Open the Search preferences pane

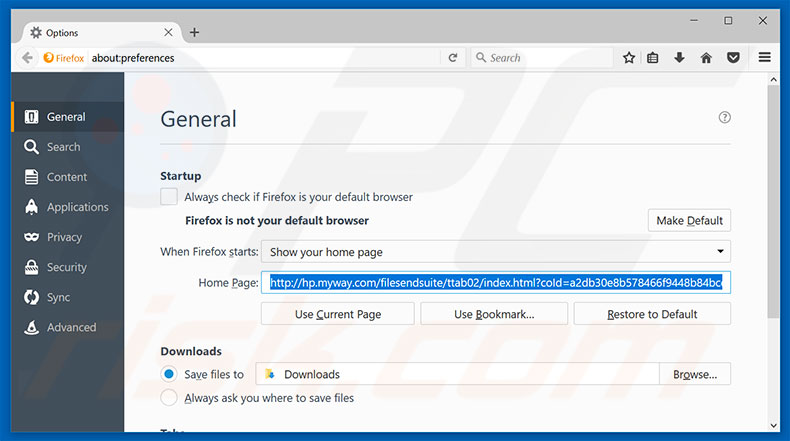click(68, 147)
